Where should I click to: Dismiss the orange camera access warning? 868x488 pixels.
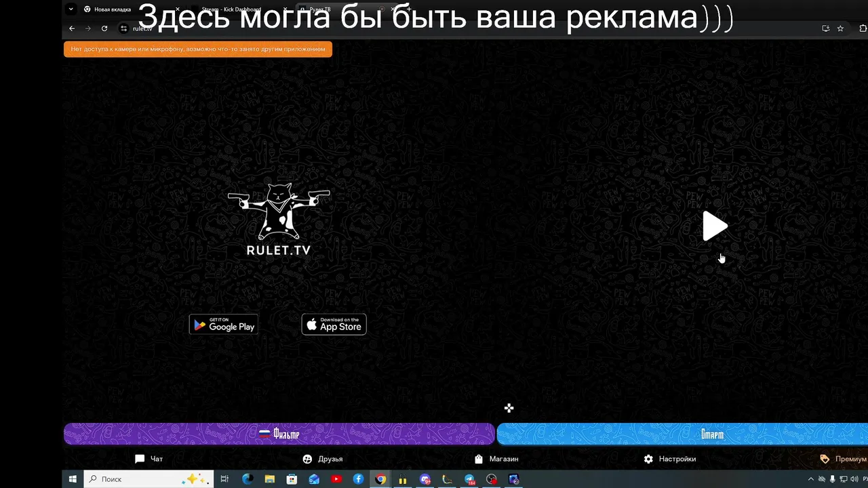click(198, 49)
